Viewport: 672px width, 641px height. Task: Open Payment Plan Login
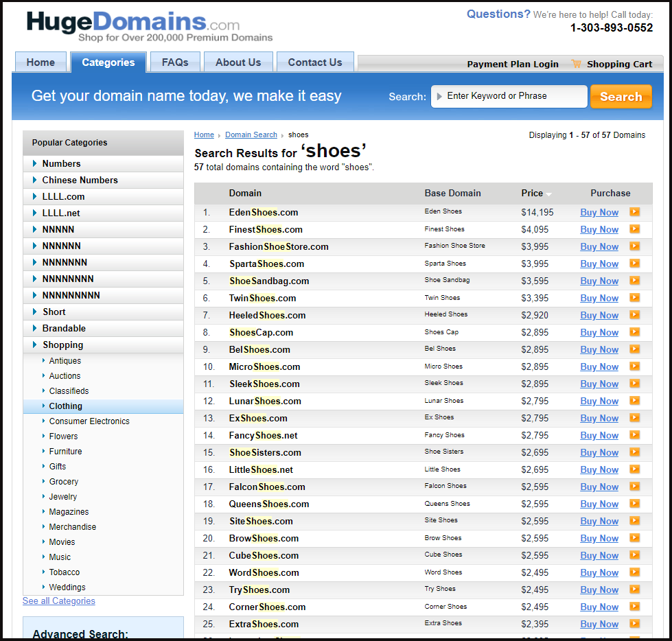click(x=513, y=65)
